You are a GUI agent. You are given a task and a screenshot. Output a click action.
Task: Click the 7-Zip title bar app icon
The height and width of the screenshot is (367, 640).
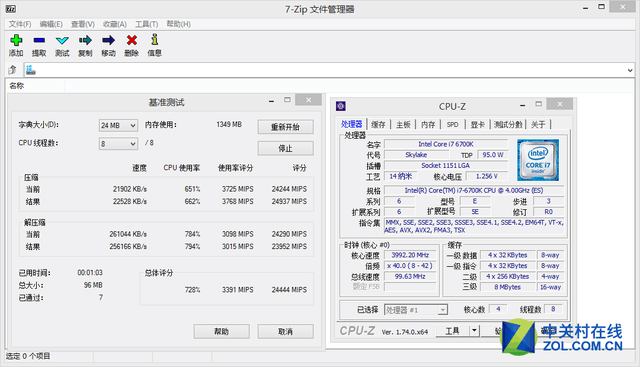point(11,9)
